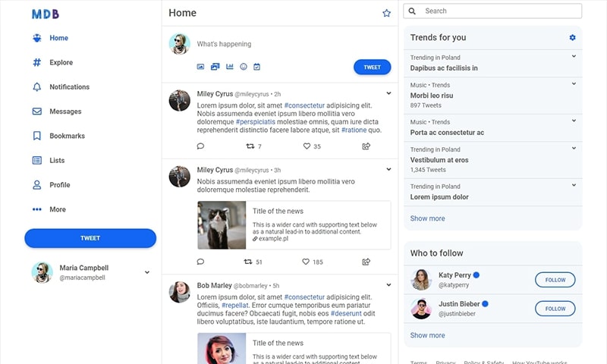
Task: Click the add image icon in composer
Action: point(200,67)
